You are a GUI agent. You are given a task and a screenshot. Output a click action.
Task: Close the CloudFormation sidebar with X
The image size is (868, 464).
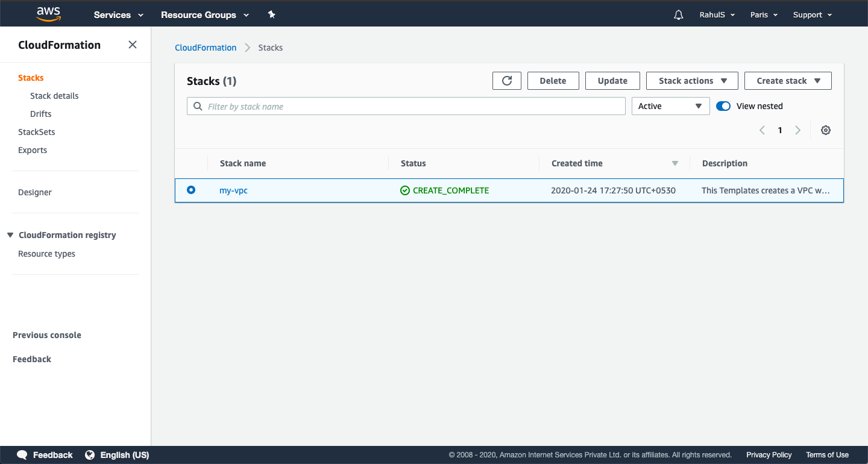133,45
